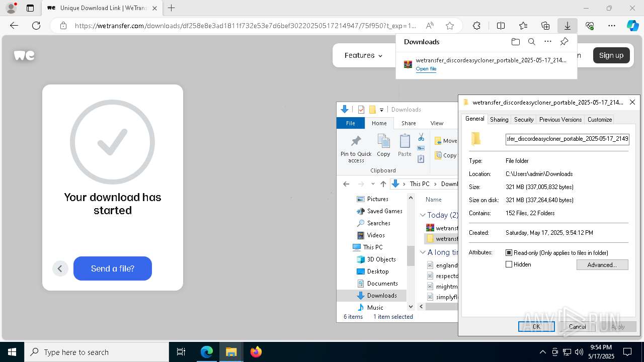Go up one folder level in Explorer
The width and height of the screenshot is (644, 362).
[x=383, y=184]
